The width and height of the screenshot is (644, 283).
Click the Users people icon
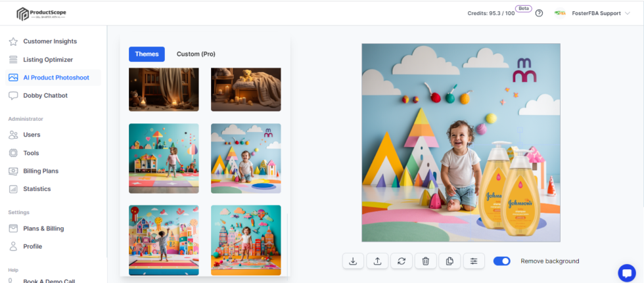13,135
